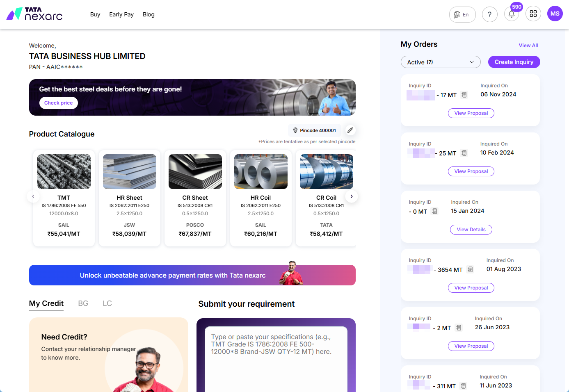The width and height of the screenshot is (569, 392).
Task: Open the notifications bell icon
Action: 512,14
